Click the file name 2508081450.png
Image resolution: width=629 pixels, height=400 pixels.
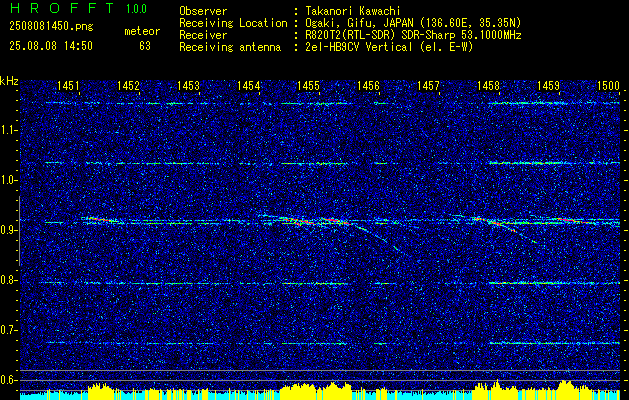(x=51, y=27)
